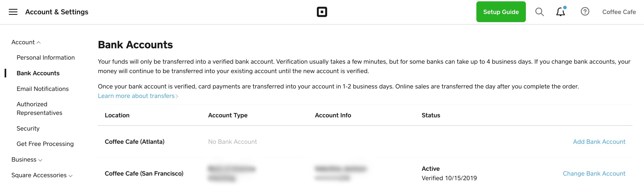The height and width of the screenshot is (188, 644).
Task: Click Change Bank Account for San Francisco
Action: point(594,174)
